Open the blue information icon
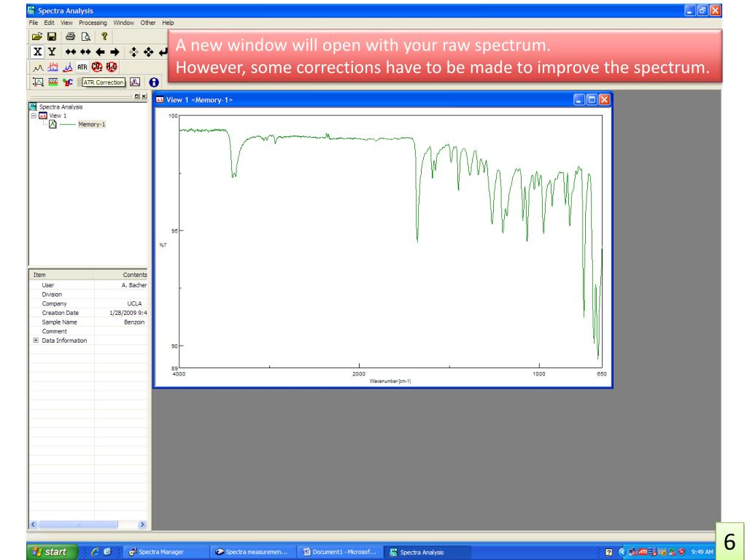This screenshot has width=747, height=560. click(153, 82)
